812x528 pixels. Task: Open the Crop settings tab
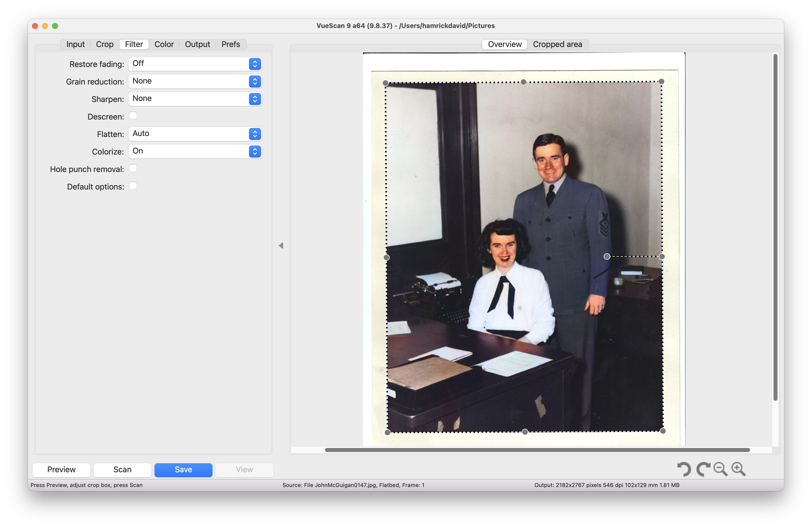[x=104, y=44]
